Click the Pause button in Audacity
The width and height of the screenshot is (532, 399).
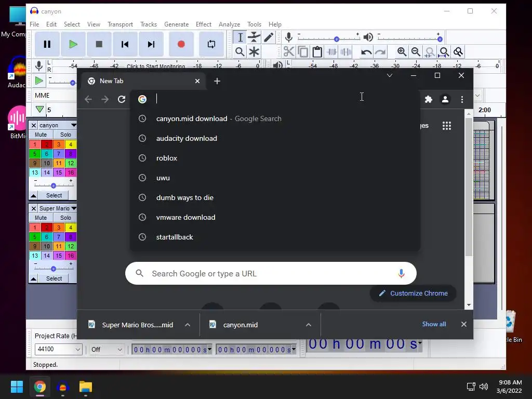coord(47,44)
